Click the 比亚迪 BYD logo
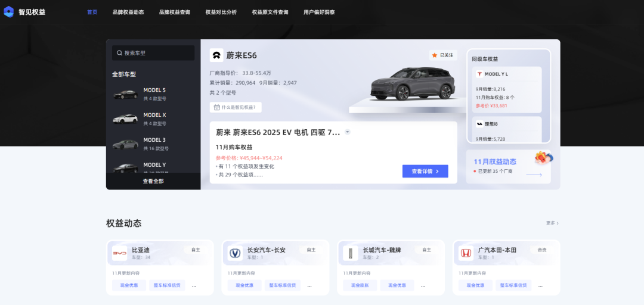Screen dimensions: 644x305 point(119,253)
